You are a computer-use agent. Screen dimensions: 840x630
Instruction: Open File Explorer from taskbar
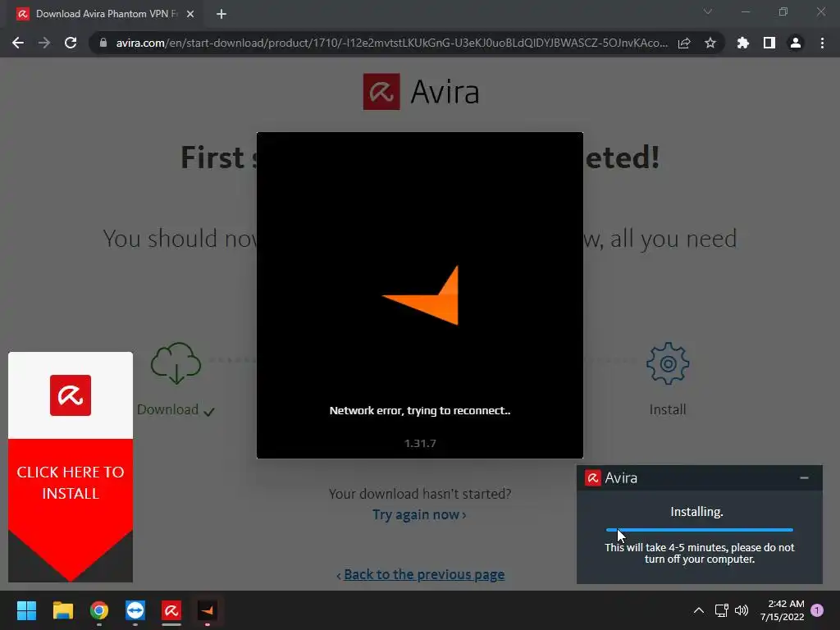[62, 610]
